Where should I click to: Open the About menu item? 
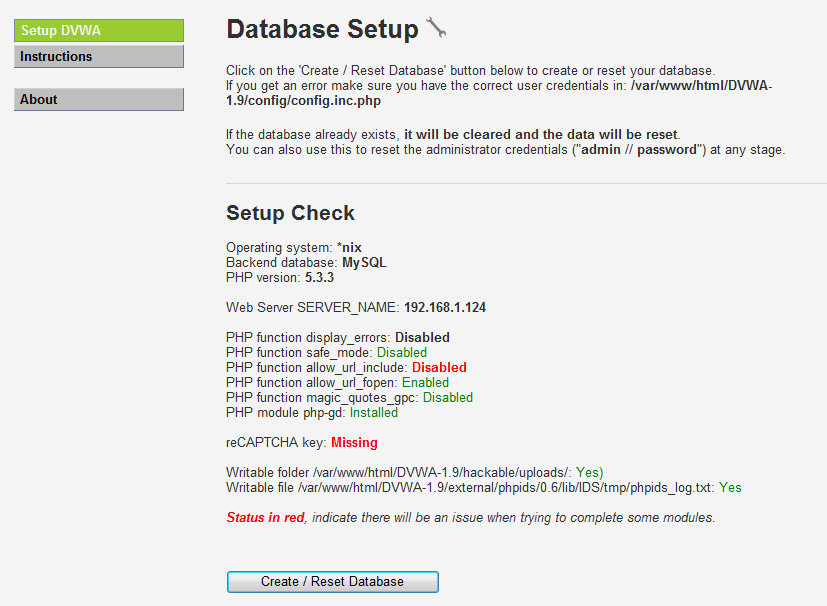tap(99, 100)
